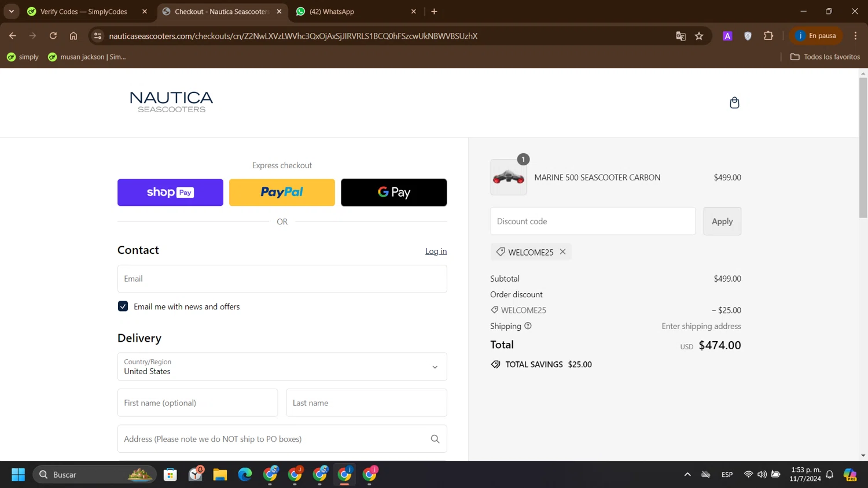Open Chrome three-dot menu
Image resolution: width=868 pixels, height=488 pixels.
point(855,36)
